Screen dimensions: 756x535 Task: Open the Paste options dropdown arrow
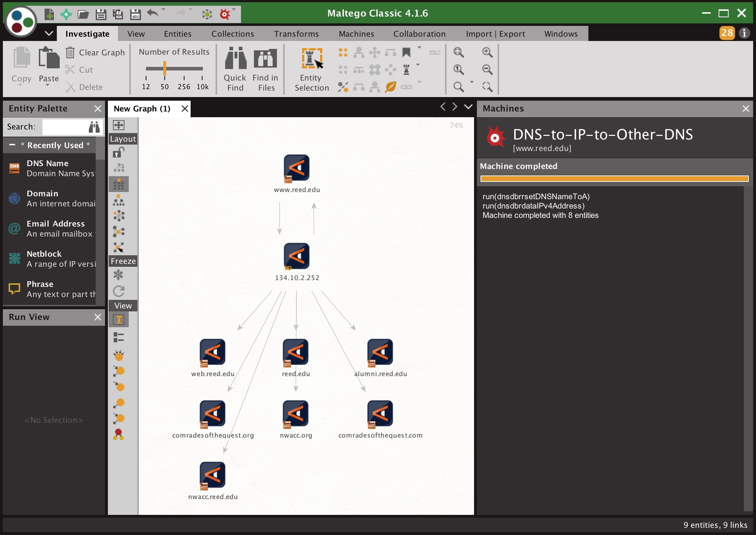pyautogui.click(x=47, y=86)
